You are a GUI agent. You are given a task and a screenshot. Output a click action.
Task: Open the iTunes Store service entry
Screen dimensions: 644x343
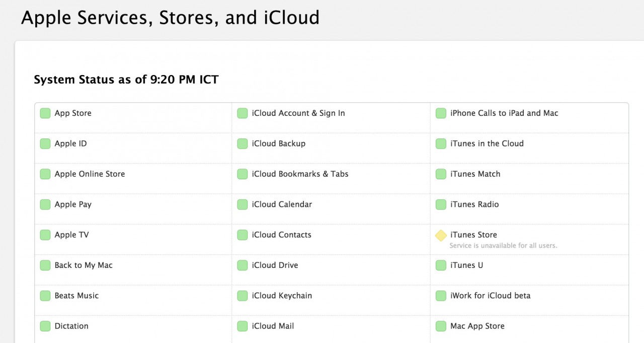[x=473, y=235]
